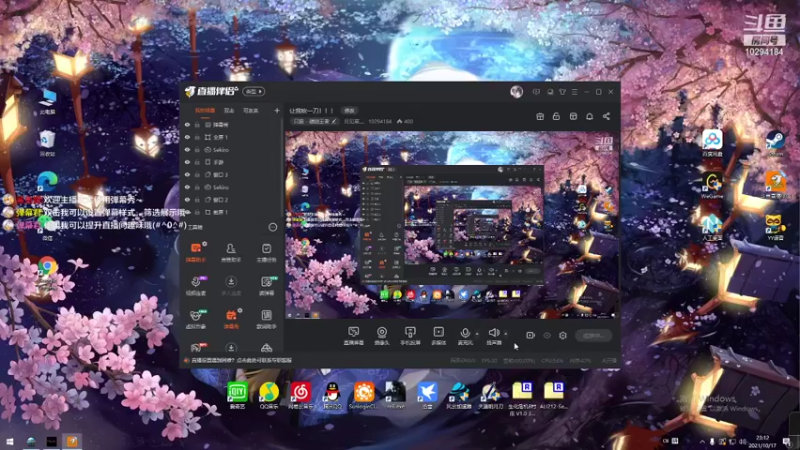Toggle visibility of 截屏 1 layer
Image resolution: width=800 pixels, height=450 pixels.
pyautogui.click(x=187, y=212)
